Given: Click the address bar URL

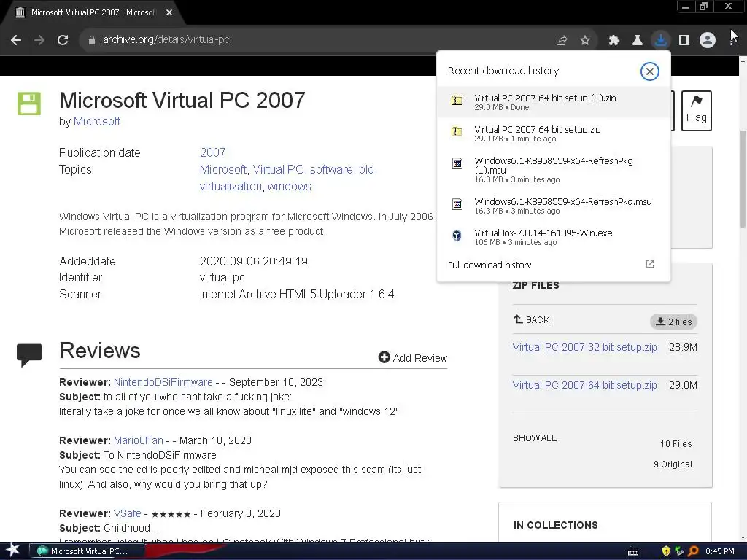Looking at the screenshot, I should 166,39.
